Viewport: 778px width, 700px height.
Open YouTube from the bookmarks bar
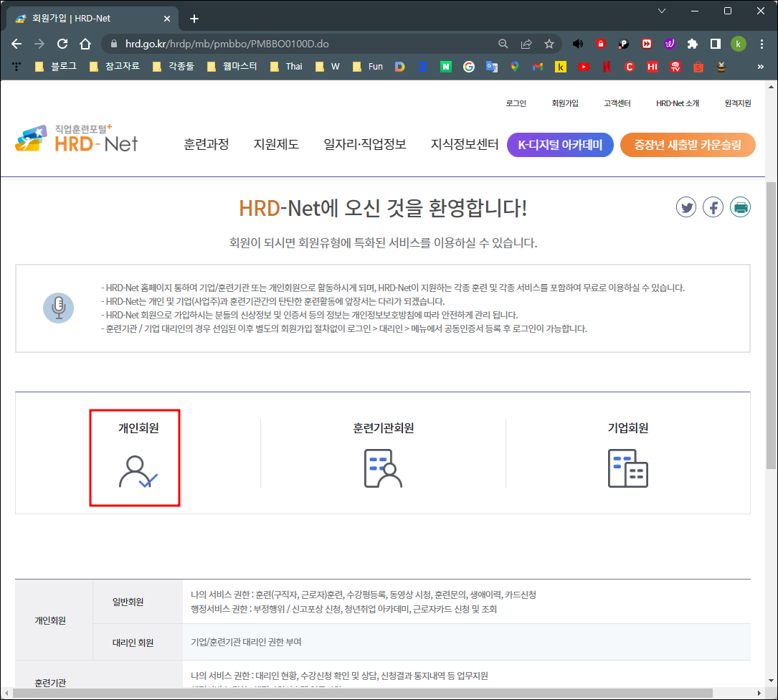tap(583, 66)
